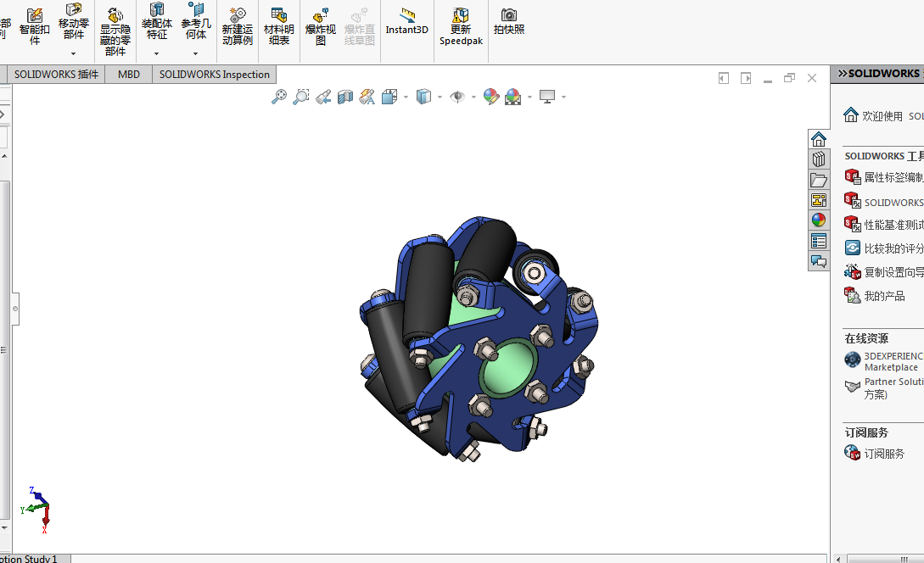Viewport: 924px width, 563px height.
Task: Click Update Speedpak (更新 Speedpak)
Action: point(461,26)
